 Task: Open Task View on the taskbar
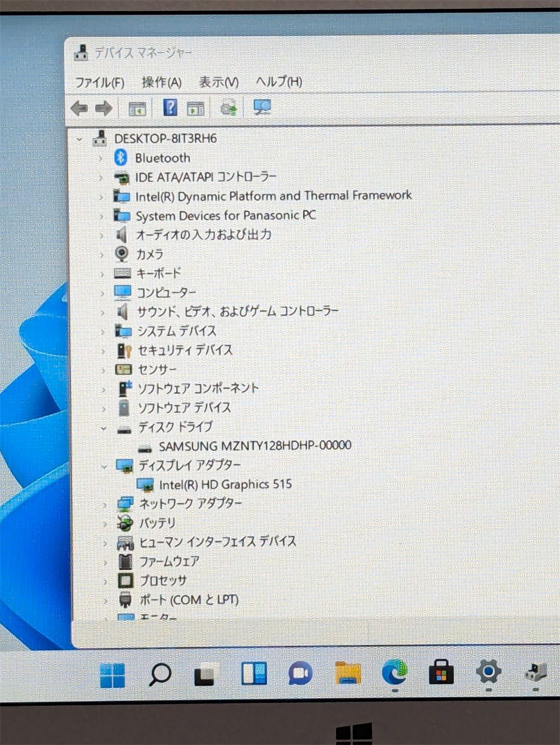coord(205,675)
